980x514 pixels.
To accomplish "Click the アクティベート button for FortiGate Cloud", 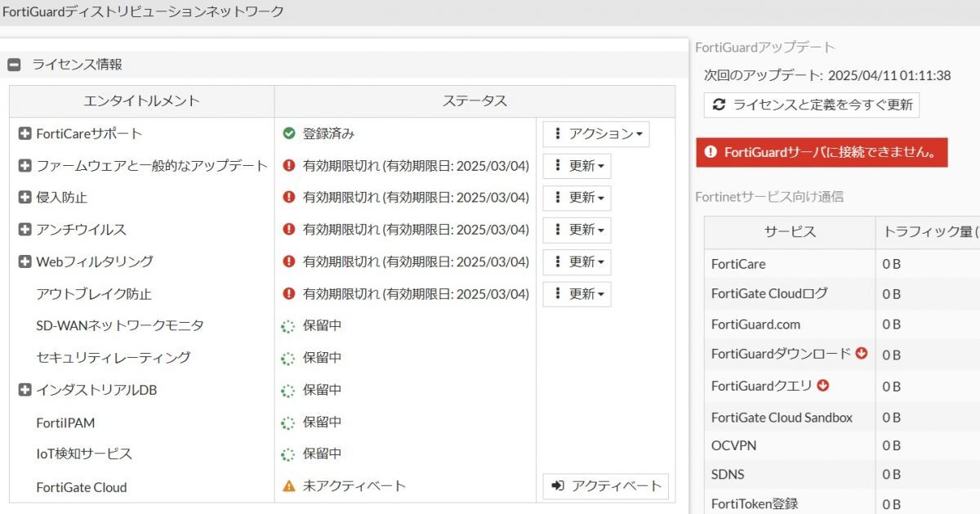I will pyautogui.click(x=605, y=485).
